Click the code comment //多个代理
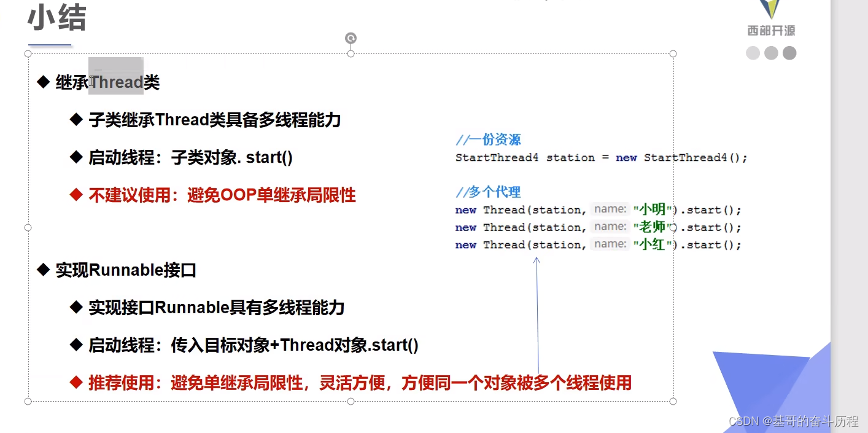The height and width of the screenshot is (433, 868). (x=488, y=192)
